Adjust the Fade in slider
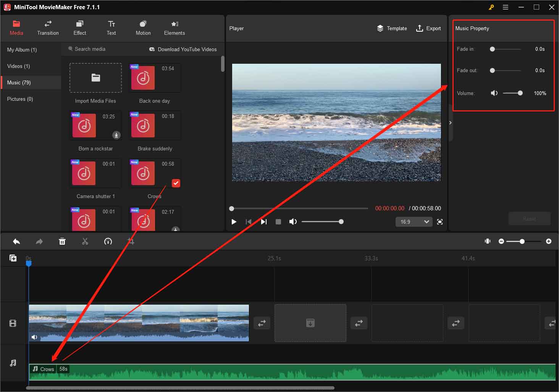 tap(506, 49)
